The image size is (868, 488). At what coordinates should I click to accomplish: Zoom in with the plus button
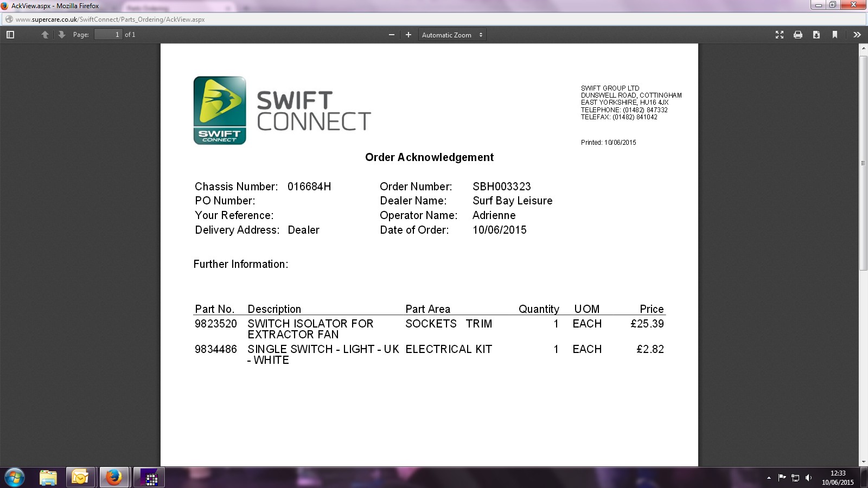tap(409, 35)
